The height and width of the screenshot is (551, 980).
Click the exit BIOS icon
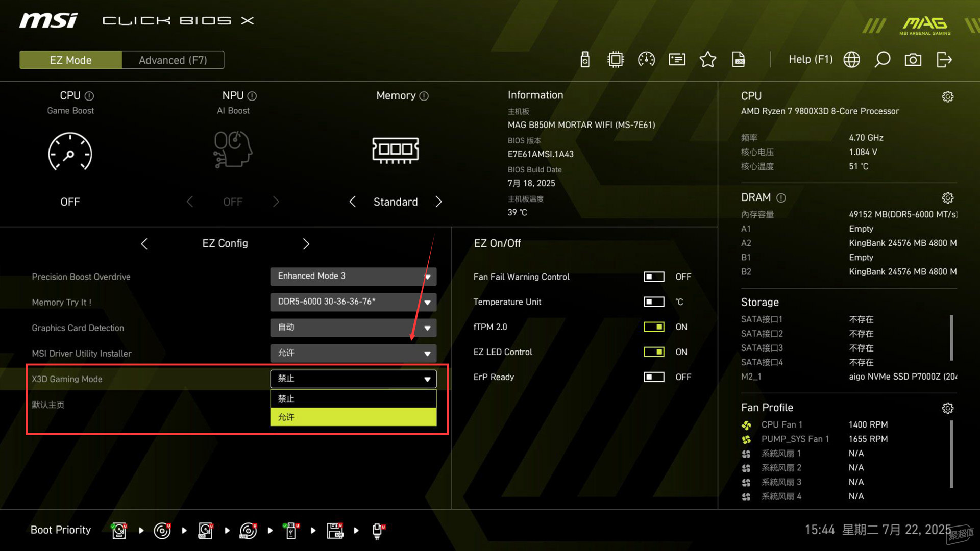[x=944, y=60]
